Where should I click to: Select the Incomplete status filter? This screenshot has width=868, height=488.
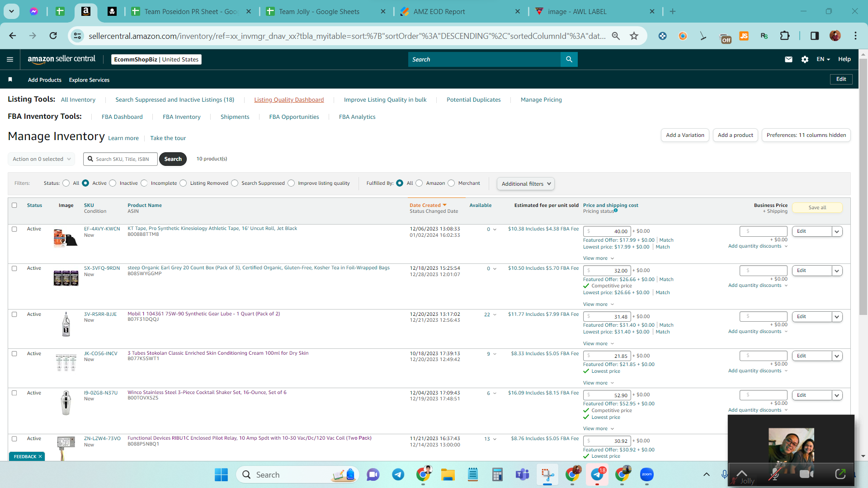point(144,183)
